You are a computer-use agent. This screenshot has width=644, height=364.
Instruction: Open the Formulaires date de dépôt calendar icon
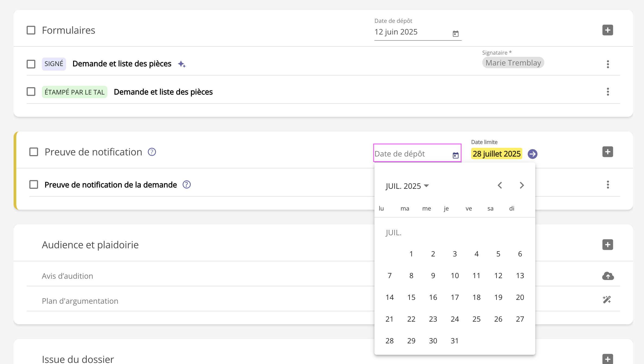[x=455, y=34]
